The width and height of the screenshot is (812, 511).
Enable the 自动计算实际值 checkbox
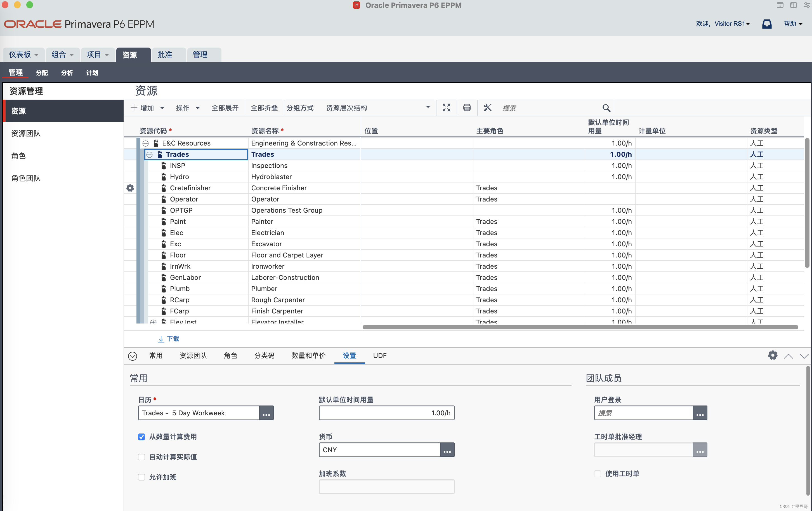(x=141, y=457)
